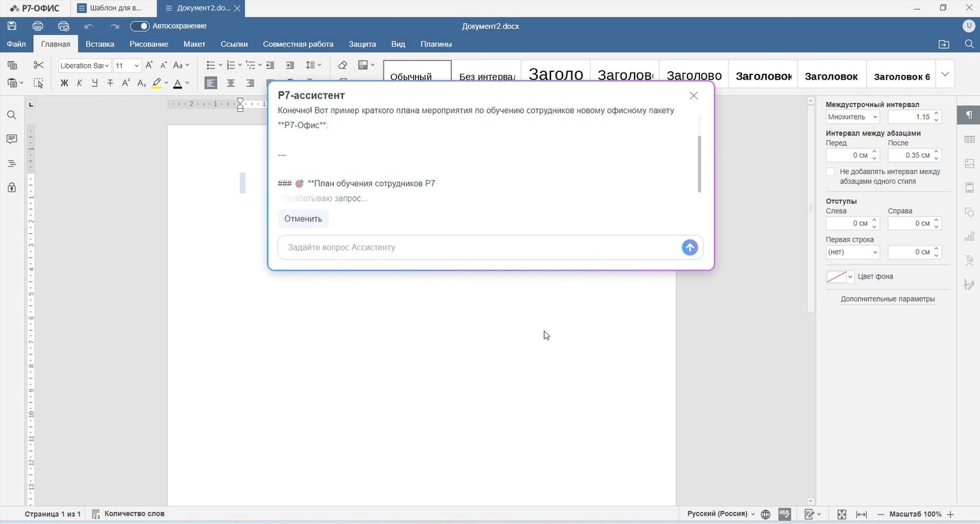Open Дополнительные параметры link
The height and width of the screenshot is (524, 980).
click(x=887, y=299)
